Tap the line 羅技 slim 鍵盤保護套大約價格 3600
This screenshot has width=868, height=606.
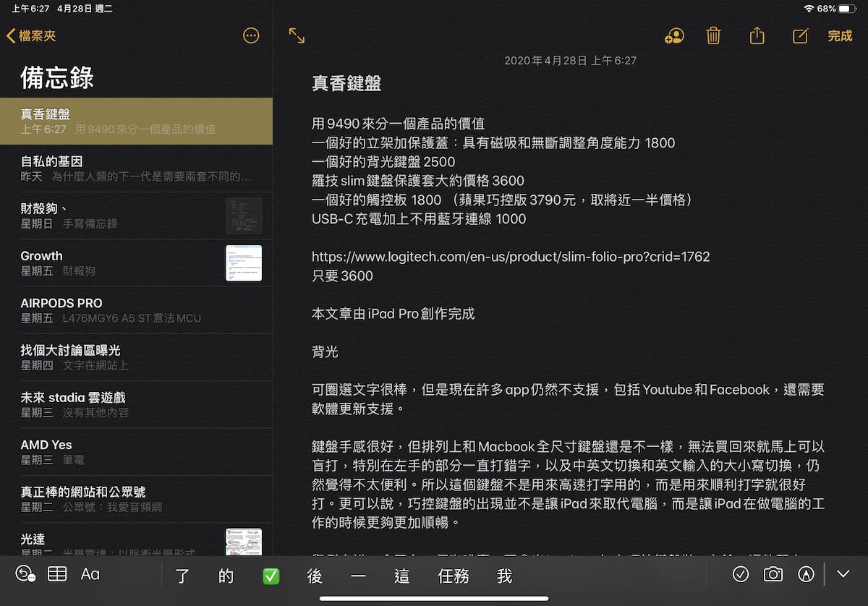coord(418,181)
